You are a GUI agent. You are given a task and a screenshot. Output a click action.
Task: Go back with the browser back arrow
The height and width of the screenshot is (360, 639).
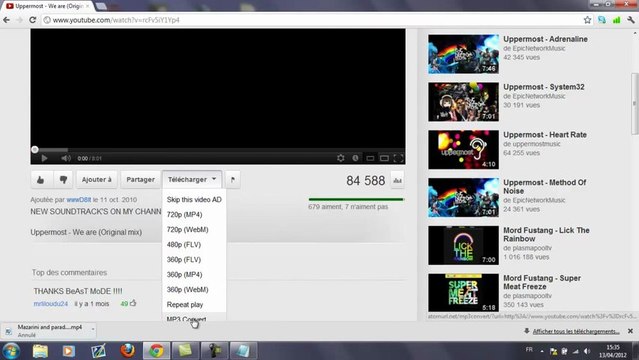point(7,20)
